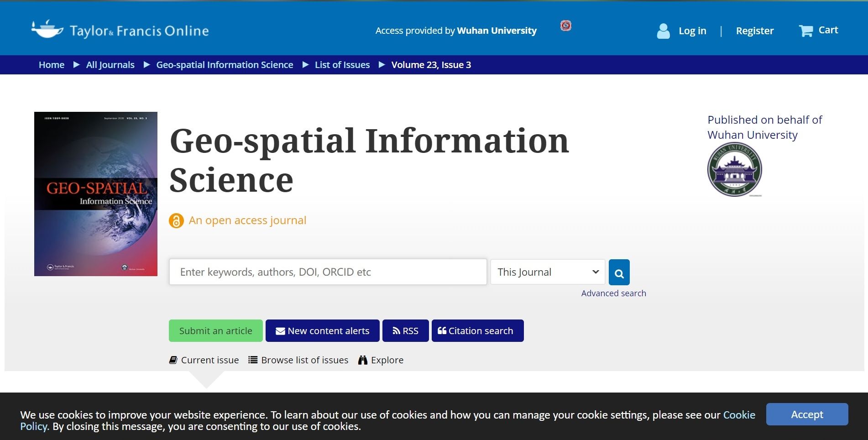Click the binoculars Explore option
Image resolution: width=868 pixels, height=440 pixels.
381,360
